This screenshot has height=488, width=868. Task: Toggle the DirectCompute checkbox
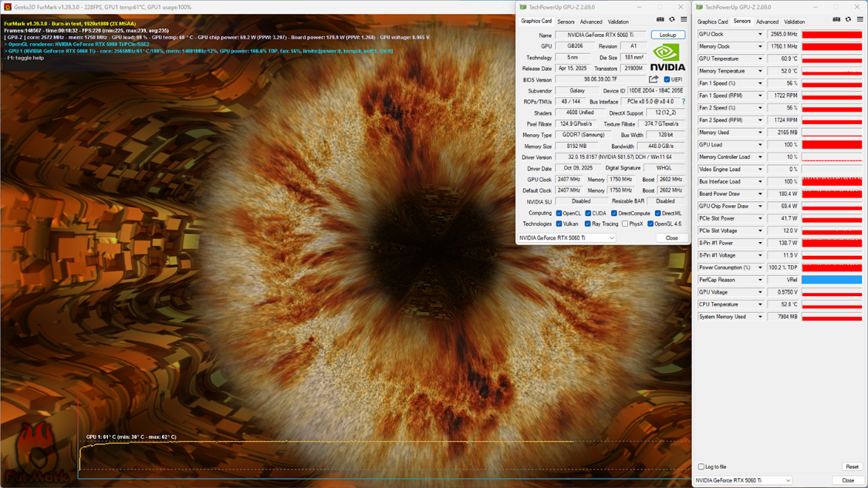[x=614, y=213]
